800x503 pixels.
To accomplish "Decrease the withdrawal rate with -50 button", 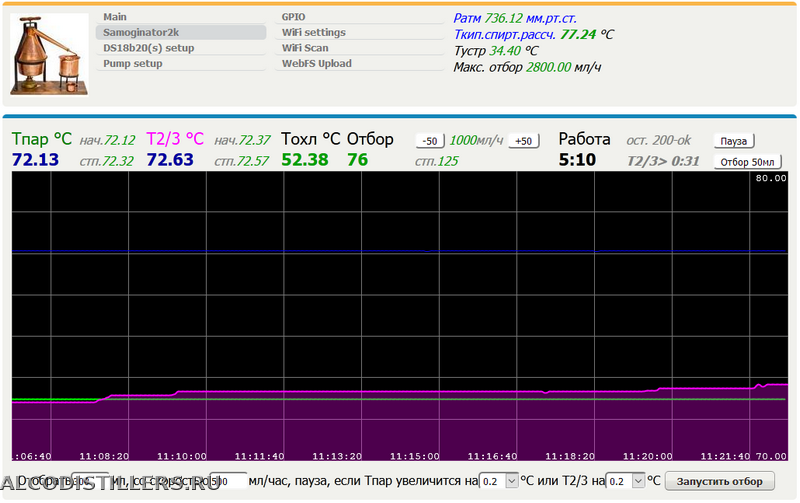I will click(430, 141).
